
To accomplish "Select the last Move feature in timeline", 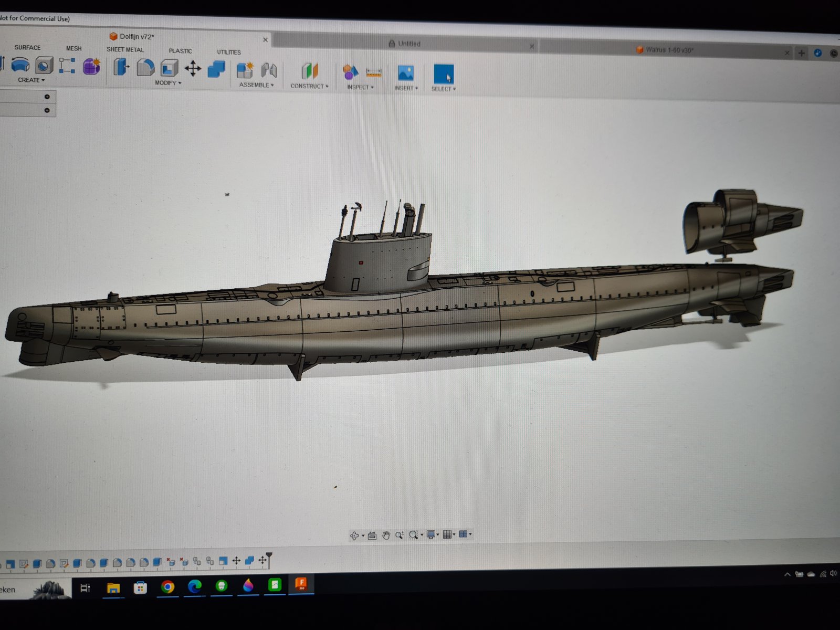I will click(262, 560).
